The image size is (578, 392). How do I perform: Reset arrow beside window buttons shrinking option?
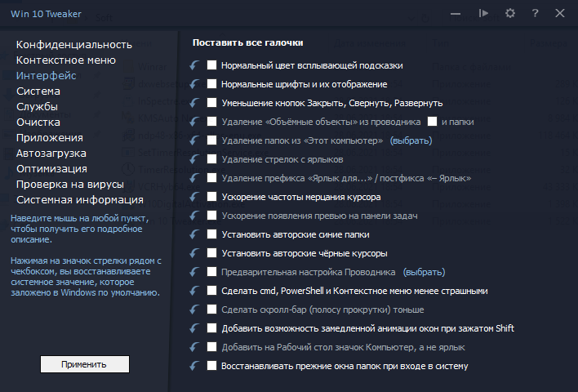click(x=194, y=103)
